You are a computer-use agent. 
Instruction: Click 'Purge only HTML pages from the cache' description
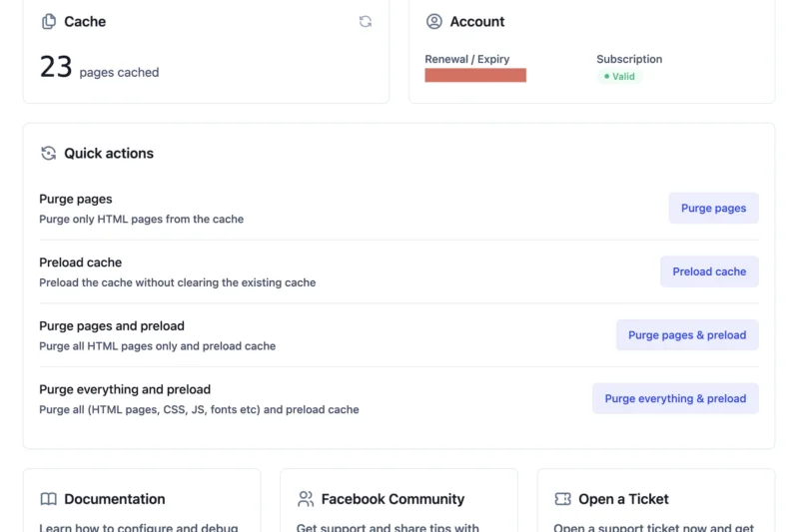(x=141, y=219)
